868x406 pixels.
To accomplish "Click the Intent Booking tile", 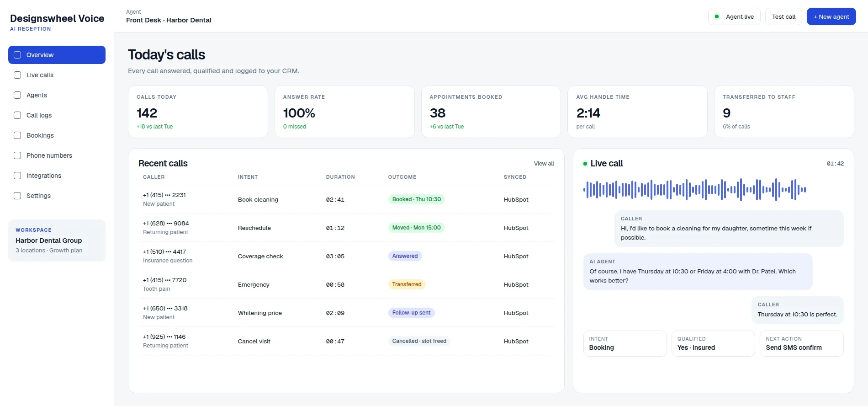I will 625,343.
